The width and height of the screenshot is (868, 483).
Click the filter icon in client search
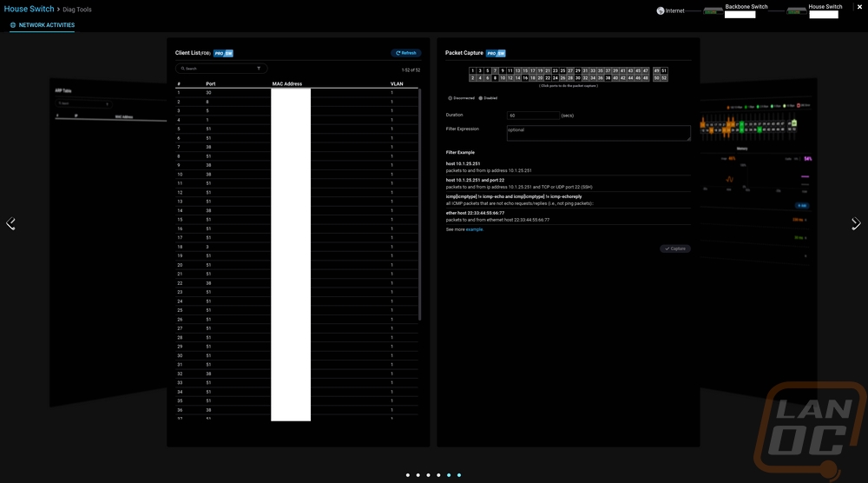tap(258, 68)
